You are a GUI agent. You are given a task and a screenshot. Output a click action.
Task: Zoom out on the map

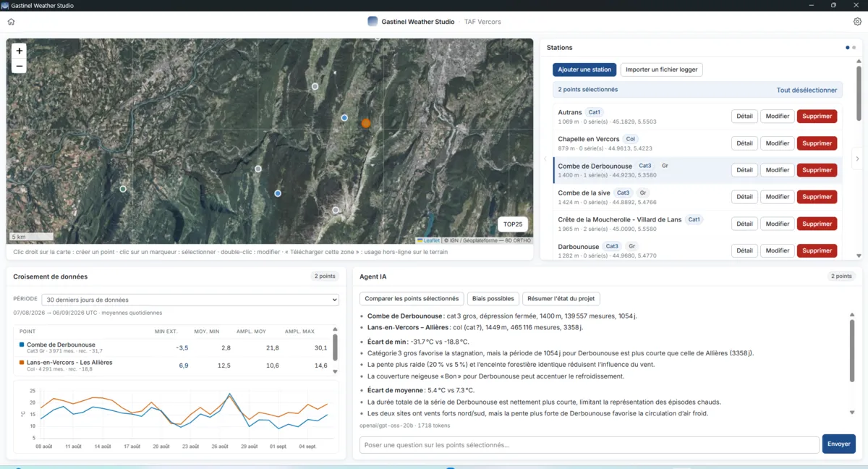point(20,66)
